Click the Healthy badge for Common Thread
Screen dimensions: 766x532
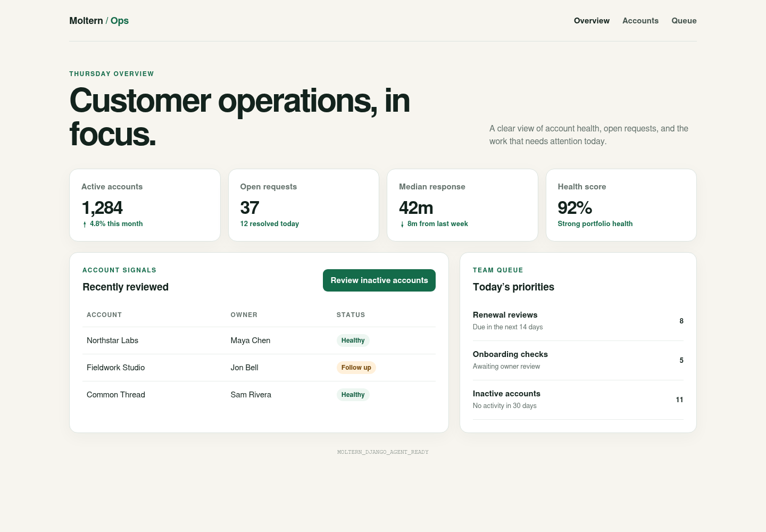pos(353,395)
